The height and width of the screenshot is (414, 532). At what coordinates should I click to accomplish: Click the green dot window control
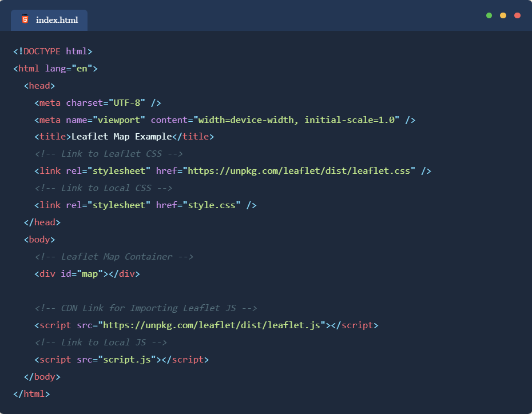(x=489, y=15)
